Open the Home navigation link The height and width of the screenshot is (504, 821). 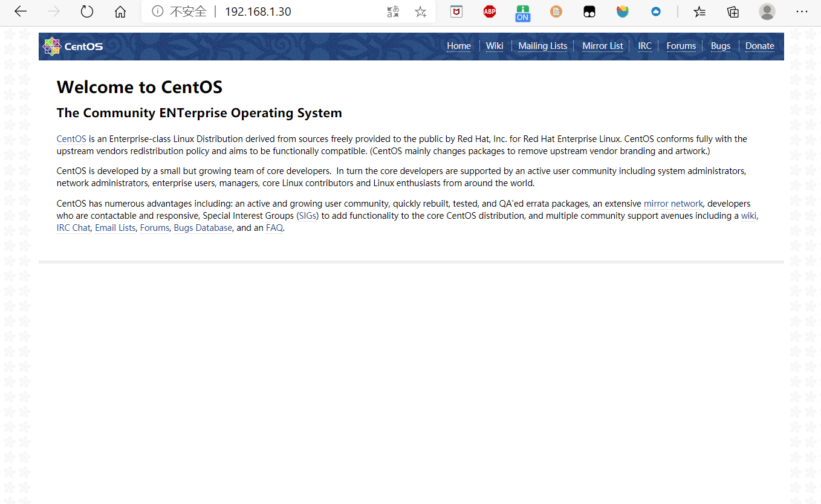point(459,46)
